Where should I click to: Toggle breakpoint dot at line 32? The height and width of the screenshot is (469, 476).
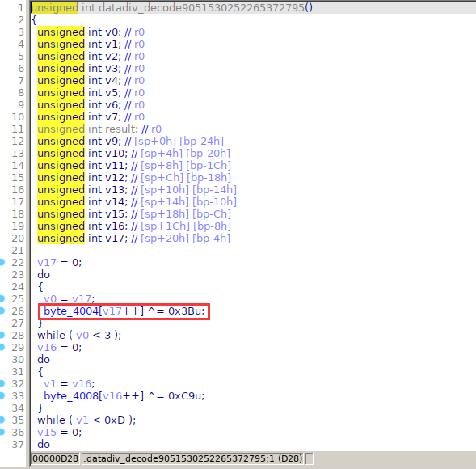coord(2,383)
